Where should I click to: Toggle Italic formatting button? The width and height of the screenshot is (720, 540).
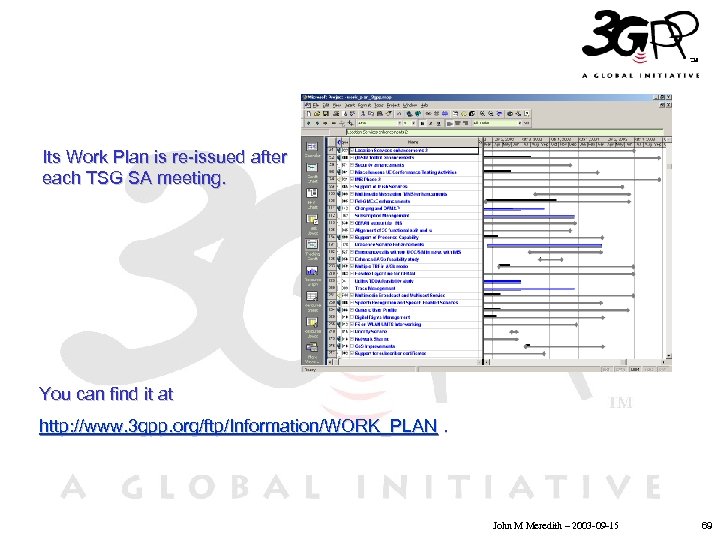(x=431, y=123)
